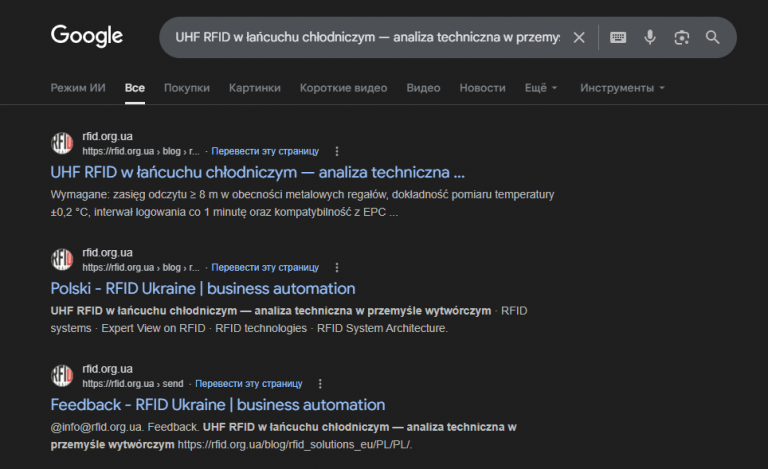Open the Короткие видео tab

pos(343,88)
